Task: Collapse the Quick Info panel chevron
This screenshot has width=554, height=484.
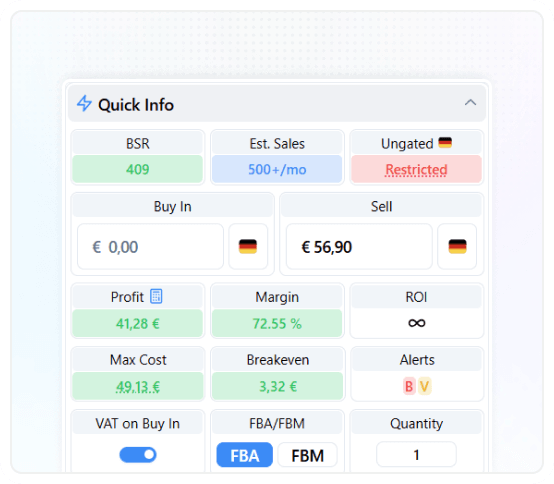Action: [470, 103]
